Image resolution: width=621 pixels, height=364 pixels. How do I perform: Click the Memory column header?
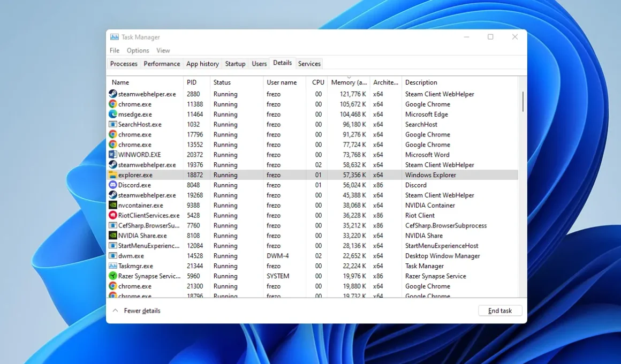point(349,82)
